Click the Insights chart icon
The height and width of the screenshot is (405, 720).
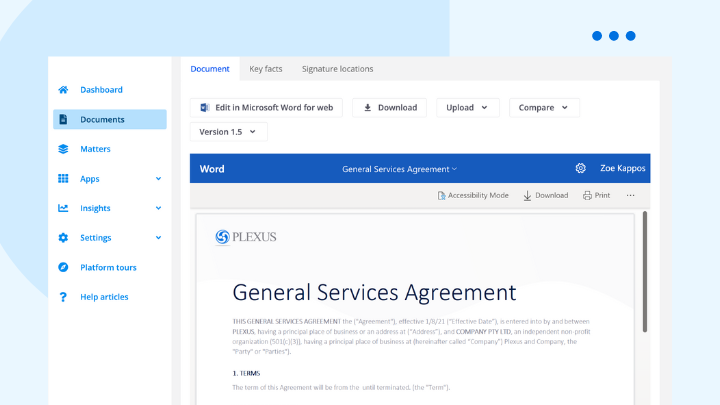[63, 208]
